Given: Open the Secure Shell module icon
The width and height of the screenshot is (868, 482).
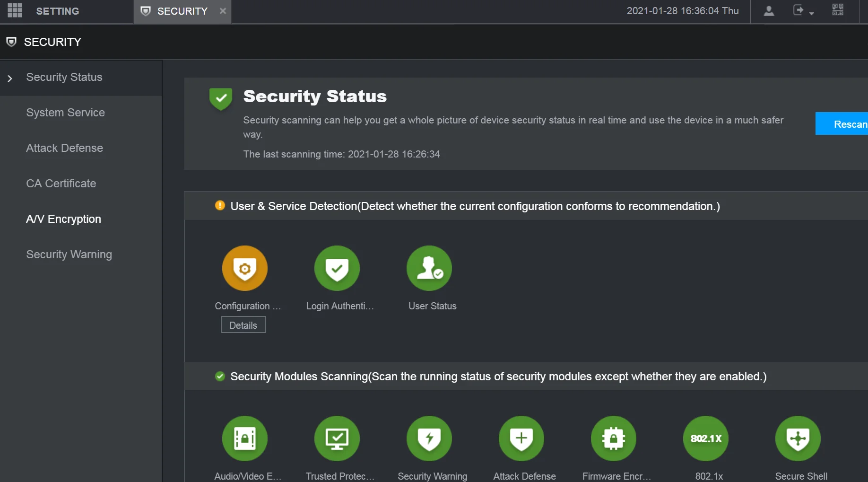Looking at the screenshot, I should [x=798, y=438].
